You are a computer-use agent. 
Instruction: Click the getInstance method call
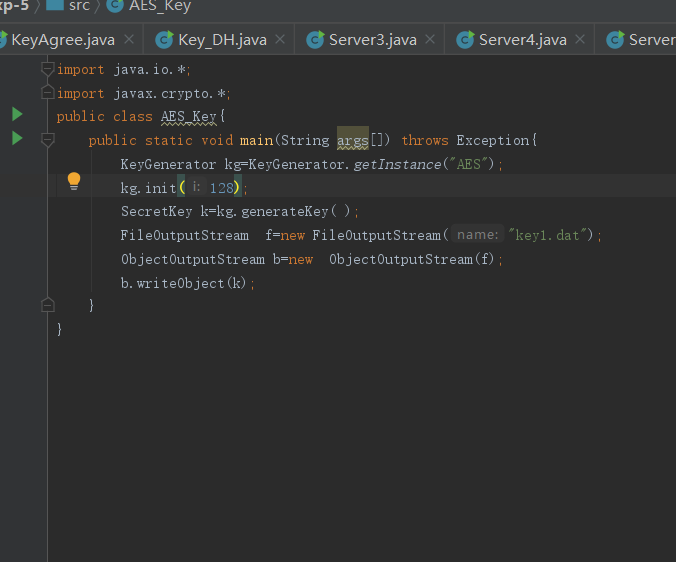click(x=397, y=164)
